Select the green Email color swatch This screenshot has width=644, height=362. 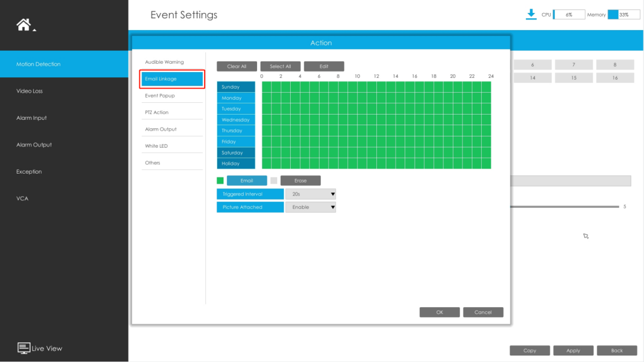pos(220,181)
